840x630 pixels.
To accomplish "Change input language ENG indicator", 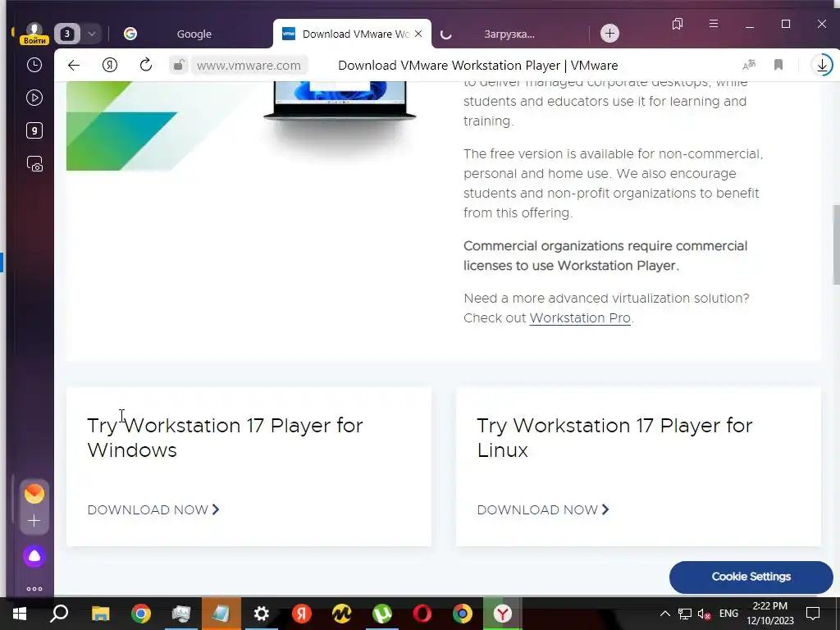I will [728, 614].
